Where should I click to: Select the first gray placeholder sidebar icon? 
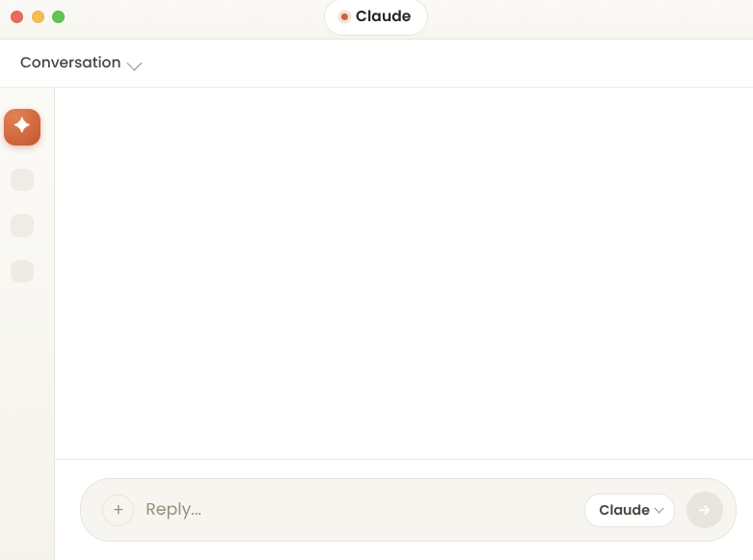point(22,179)
